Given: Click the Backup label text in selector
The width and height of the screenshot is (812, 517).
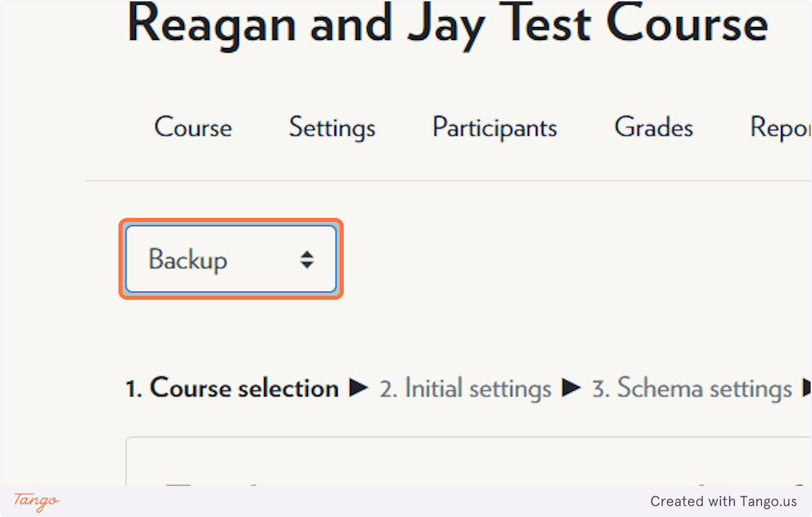Looking at the screenshot, I should (187, 260).
